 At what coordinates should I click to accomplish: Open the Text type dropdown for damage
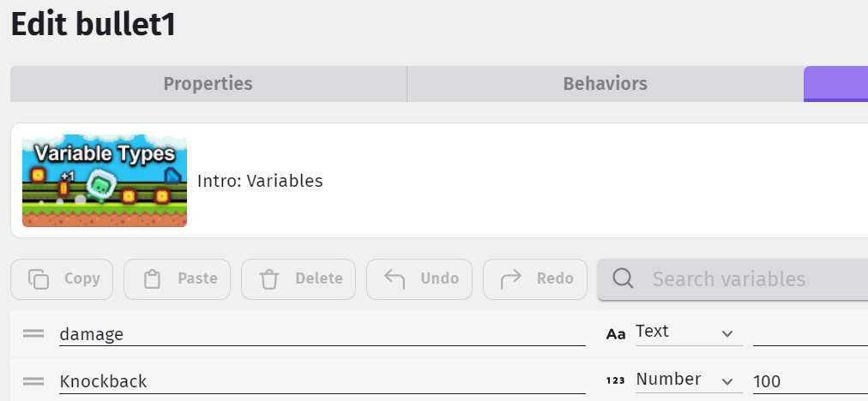click(x=689, y=332)
